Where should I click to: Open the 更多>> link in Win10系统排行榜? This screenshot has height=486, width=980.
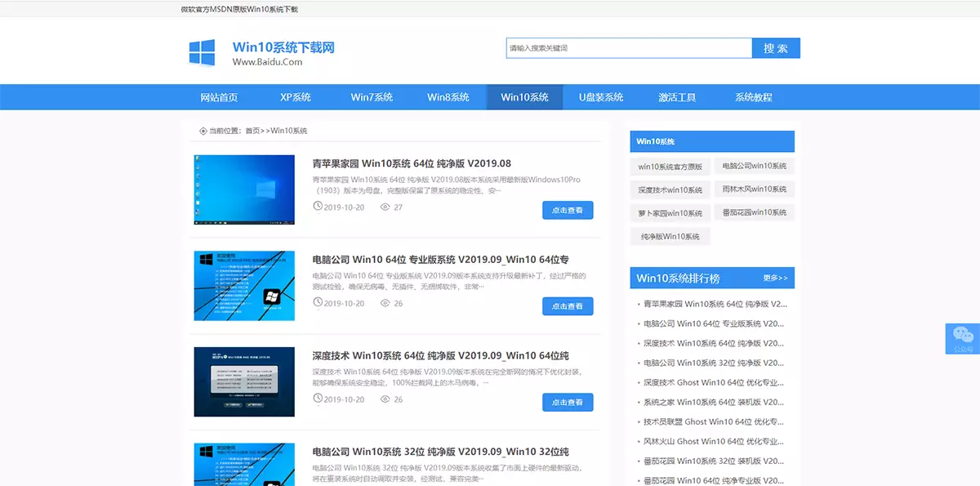click(x=774, y=278)
